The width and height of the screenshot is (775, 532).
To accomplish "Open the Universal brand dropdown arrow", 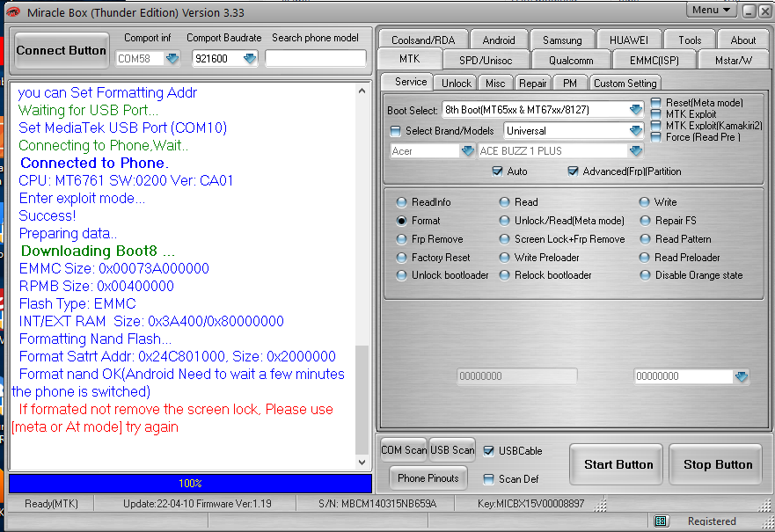I will [636, 131].
